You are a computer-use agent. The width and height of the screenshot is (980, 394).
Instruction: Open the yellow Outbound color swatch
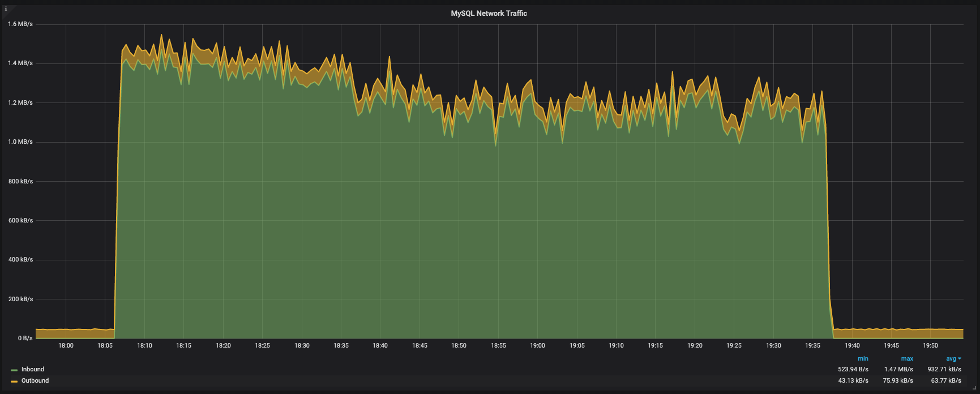(x=14, y=382)
